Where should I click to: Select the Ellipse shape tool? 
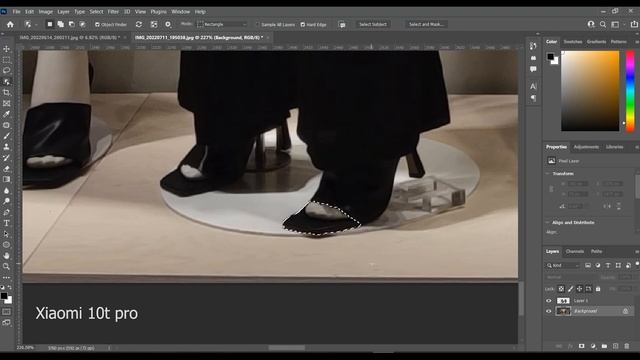(x=7, y=245)
